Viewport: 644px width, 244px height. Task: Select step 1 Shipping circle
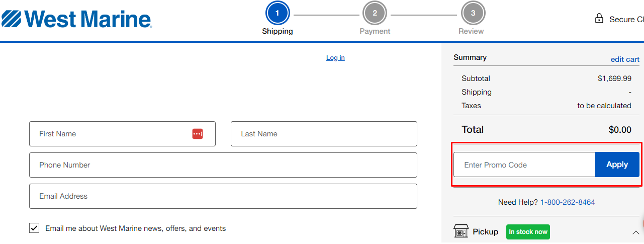pos(277,13)
